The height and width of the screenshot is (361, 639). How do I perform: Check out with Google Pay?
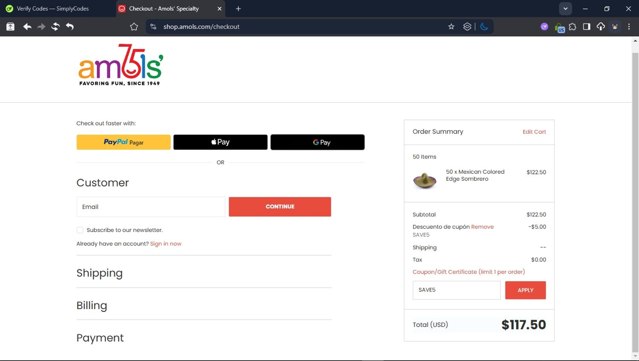(x=317, y=142)
